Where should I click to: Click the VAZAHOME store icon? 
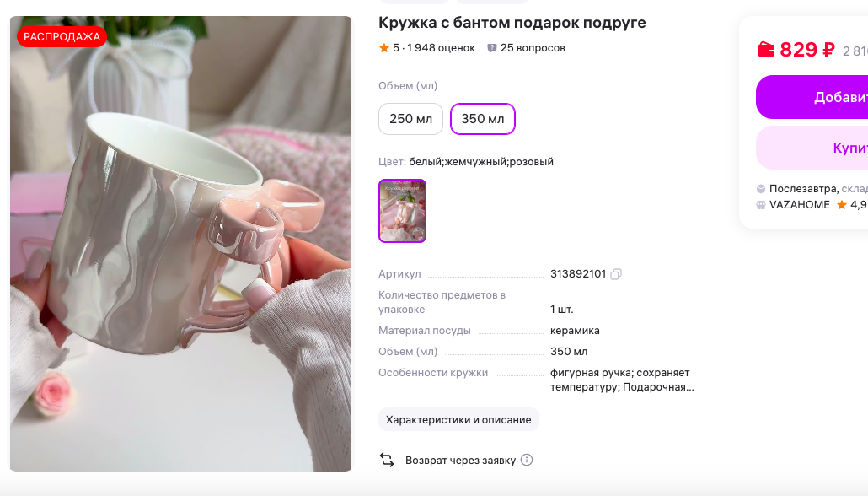[761, 205]
